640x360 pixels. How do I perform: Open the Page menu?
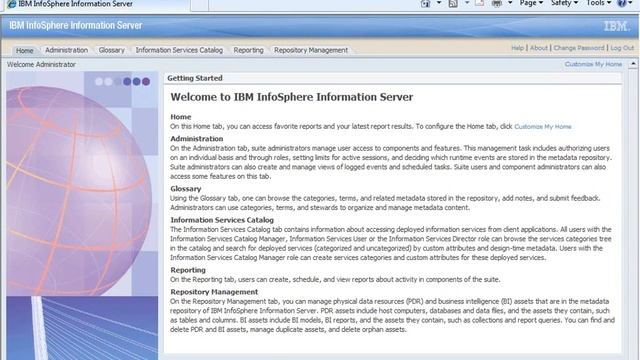[531, 3]
